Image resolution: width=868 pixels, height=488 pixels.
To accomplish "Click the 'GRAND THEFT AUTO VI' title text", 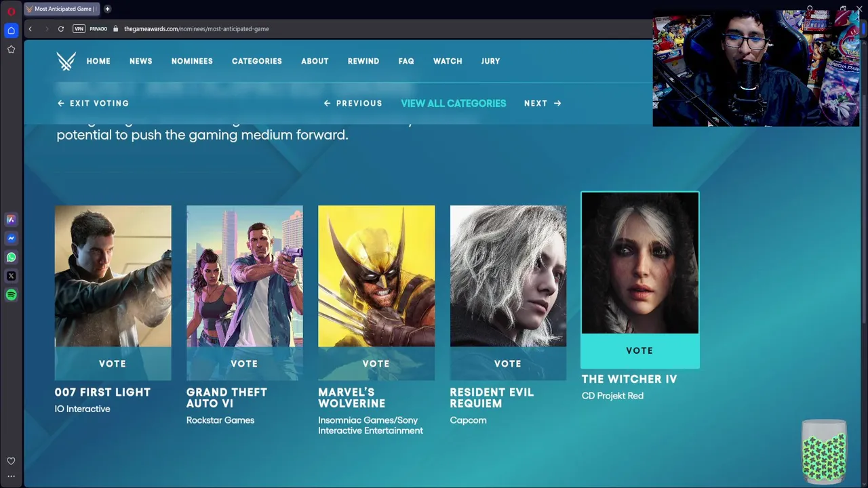I will click(226, 398).
